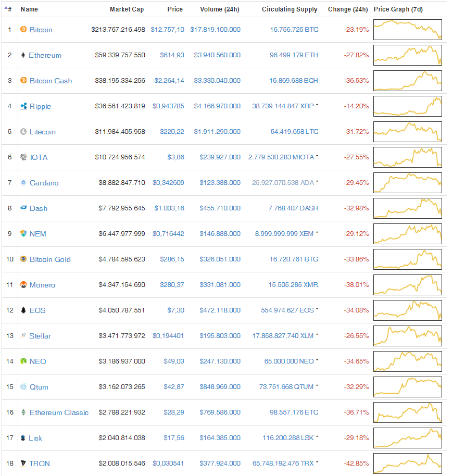Click the Bitcoin coin logo icon

tap(23, 30)
